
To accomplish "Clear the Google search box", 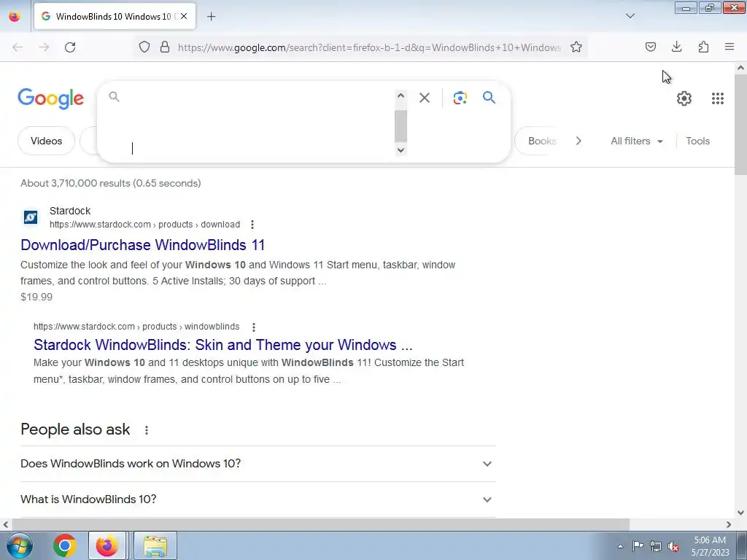I will (x=425, y=98).
